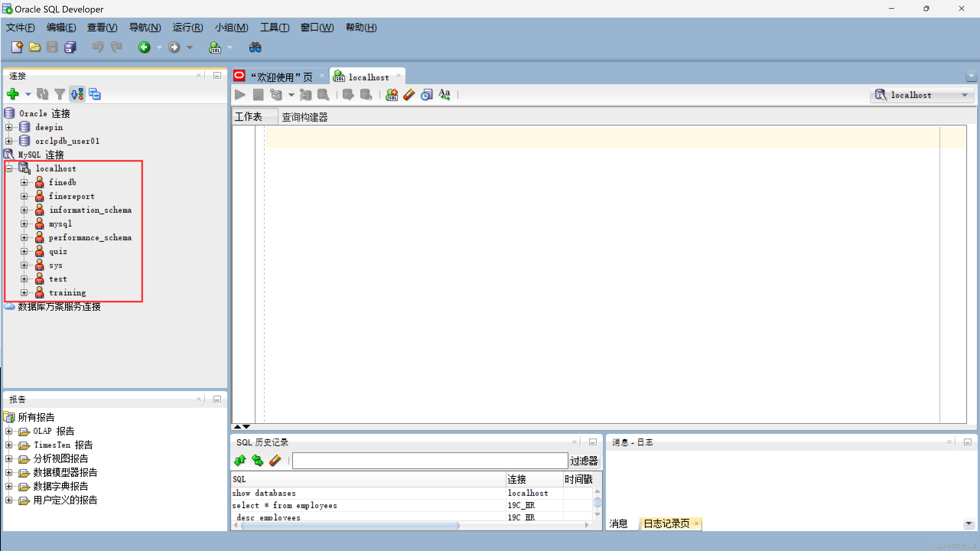Click the SQL history vertical scrollbar thumb
The width and height of the screenshot is (980, 551).
pyautogui.click(x=597, y=503)
